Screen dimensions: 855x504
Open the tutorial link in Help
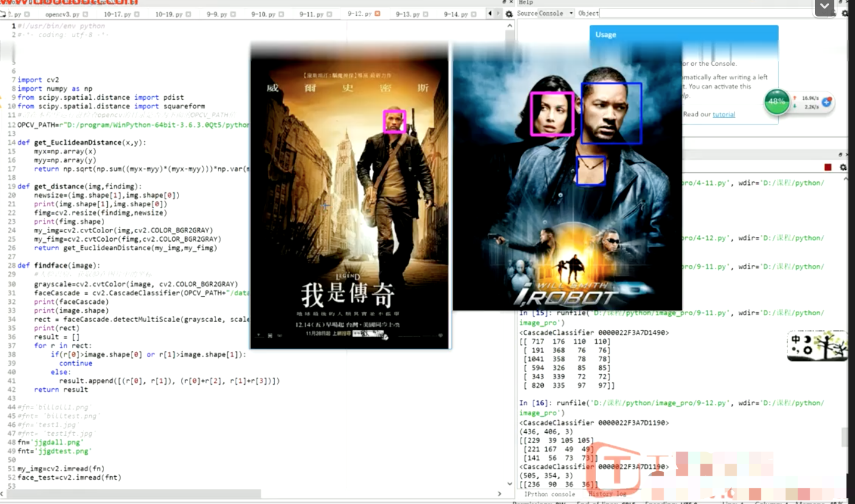[x=723, y=114]
